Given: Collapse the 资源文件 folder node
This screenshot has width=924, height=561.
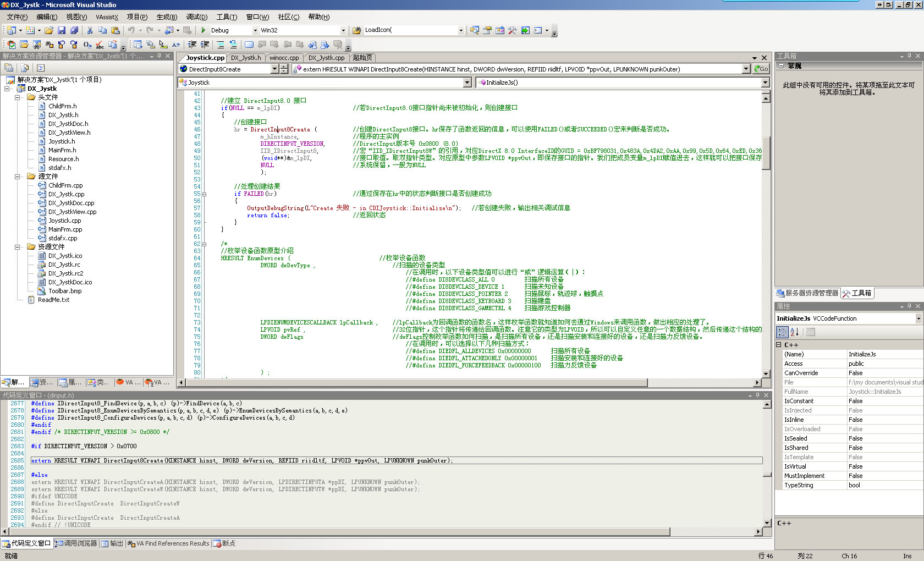Looking at the screenshot, I should [18, 247].
